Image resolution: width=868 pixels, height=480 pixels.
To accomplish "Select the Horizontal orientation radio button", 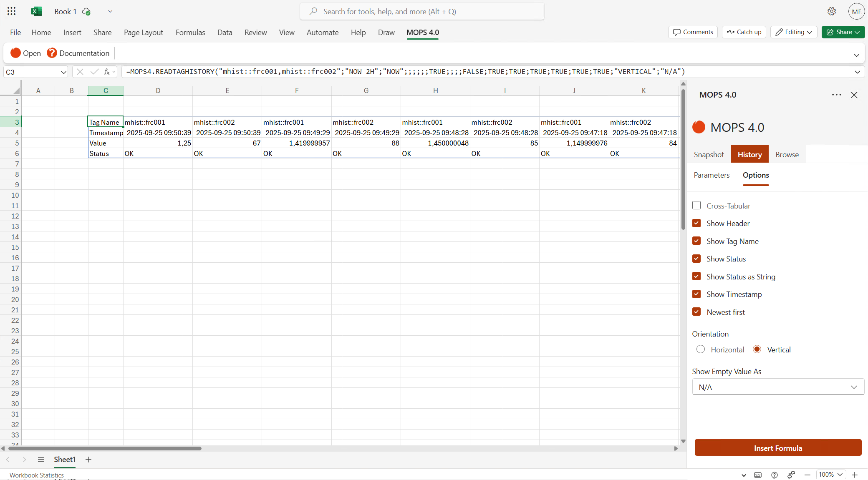I will 701,349.
